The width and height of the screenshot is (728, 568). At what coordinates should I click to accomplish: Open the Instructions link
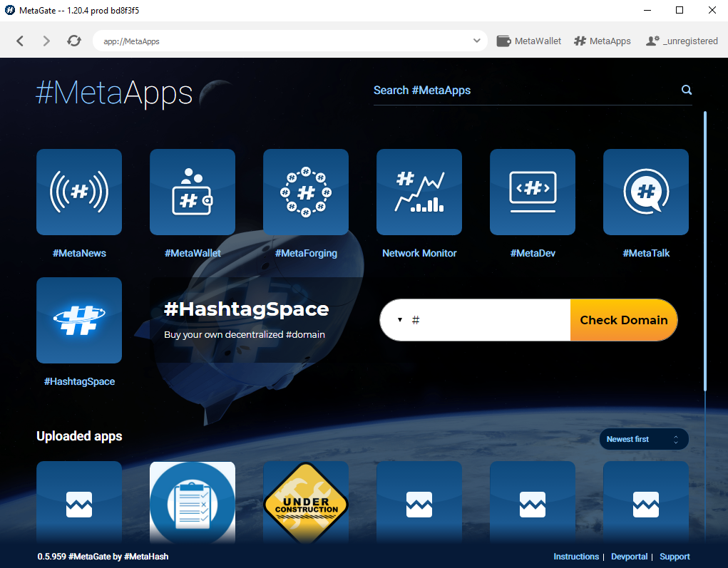(x=575, y=557)
